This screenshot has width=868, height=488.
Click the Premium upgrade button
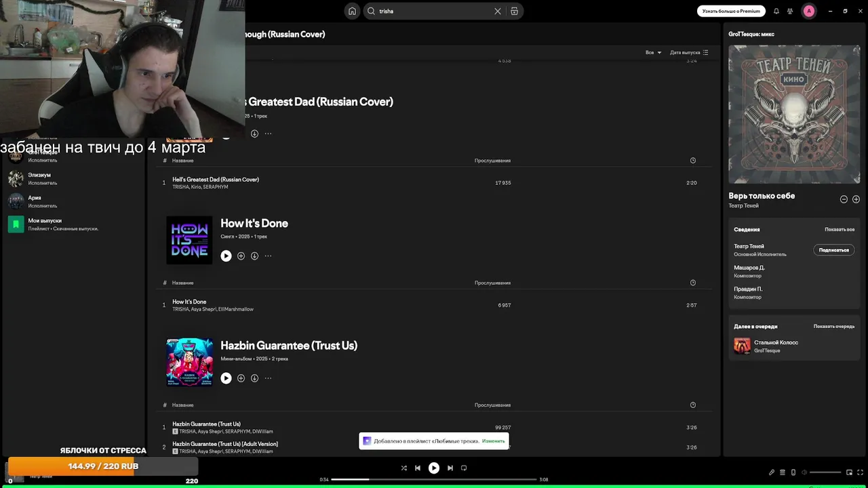click(731, 11)
